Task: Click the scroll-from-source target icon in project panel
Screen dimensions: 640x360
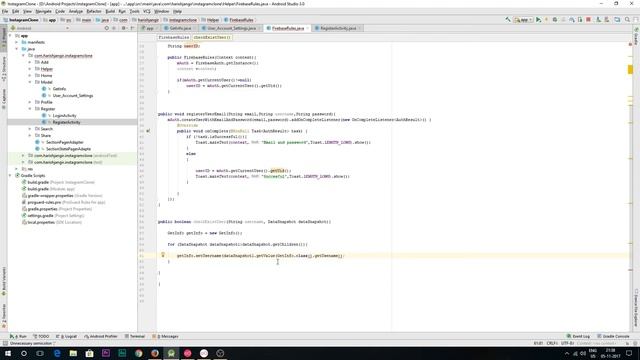Action: [x=107, y=28]
